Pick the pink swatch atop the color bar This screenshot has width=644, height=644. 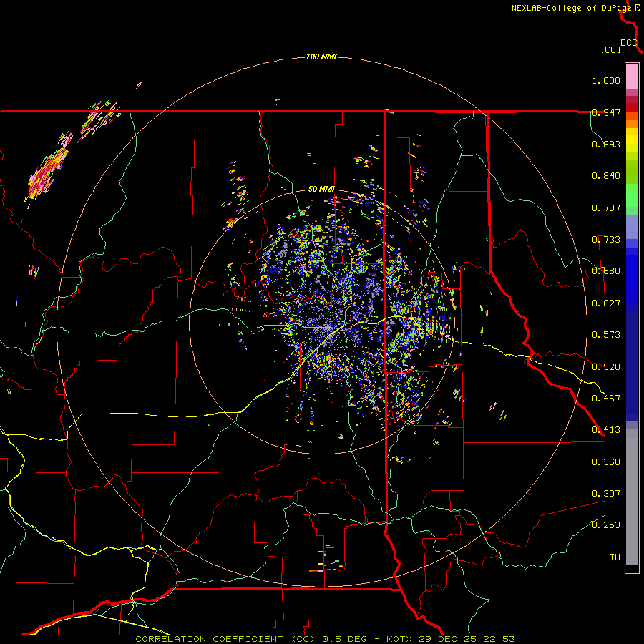tap(632, 77)
